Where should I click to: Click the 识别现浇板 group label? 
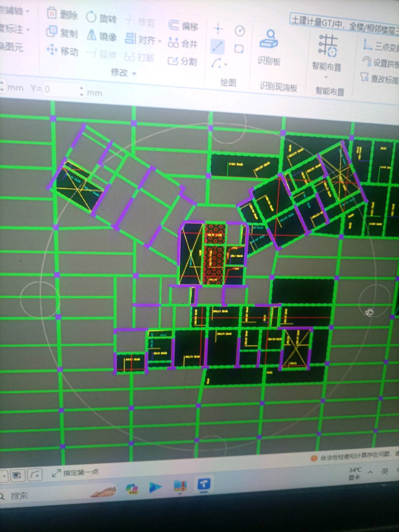click(278, 87)
